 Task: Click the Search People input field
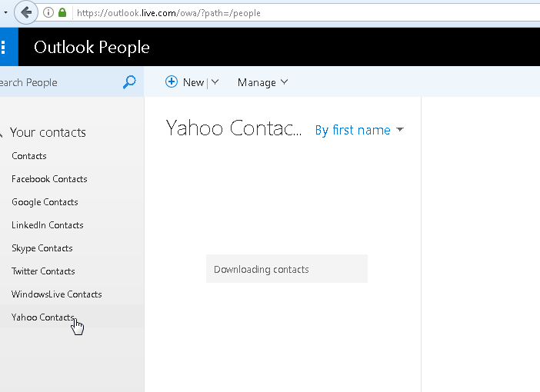click(54, 82)
